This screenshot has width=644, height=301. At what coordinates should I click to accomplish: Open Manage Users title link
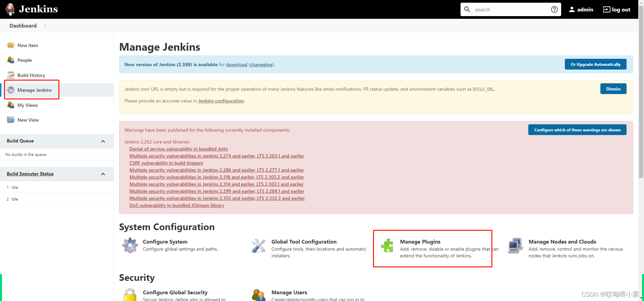point(289,292)
